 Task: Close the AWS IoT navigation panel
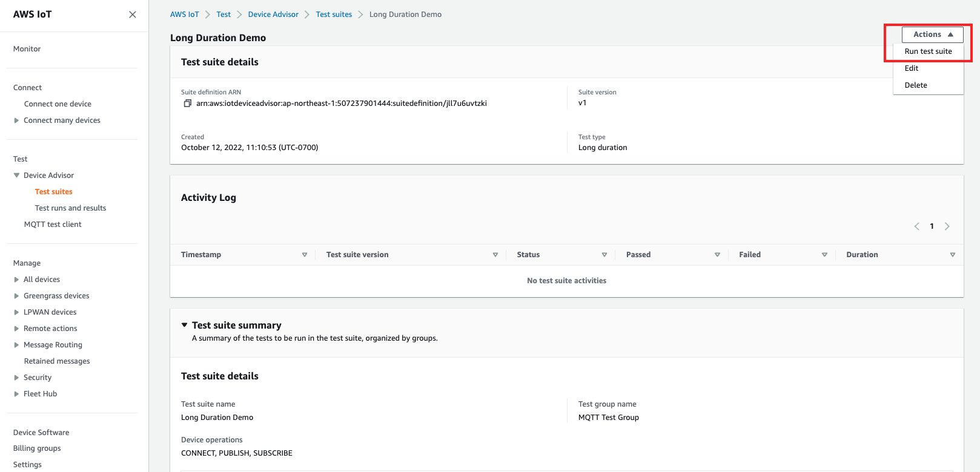tap(132, 15)
